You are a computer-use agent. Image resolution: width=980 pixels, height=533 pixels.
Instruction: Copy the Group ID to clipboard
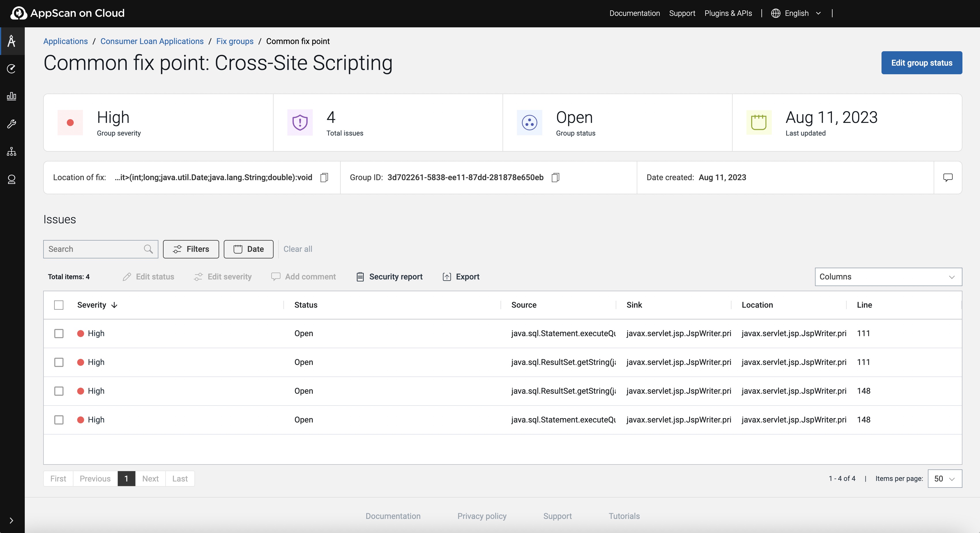[555, 178]
